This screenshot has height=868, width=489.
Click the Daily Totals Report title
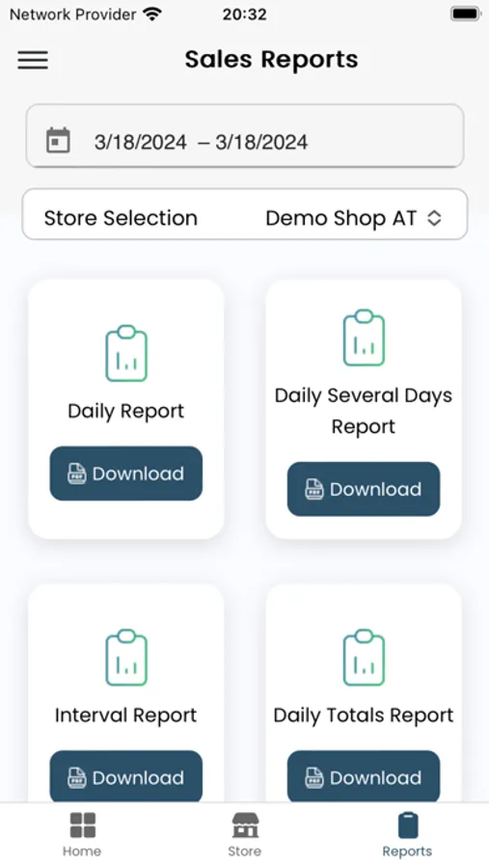pos(364,716)
